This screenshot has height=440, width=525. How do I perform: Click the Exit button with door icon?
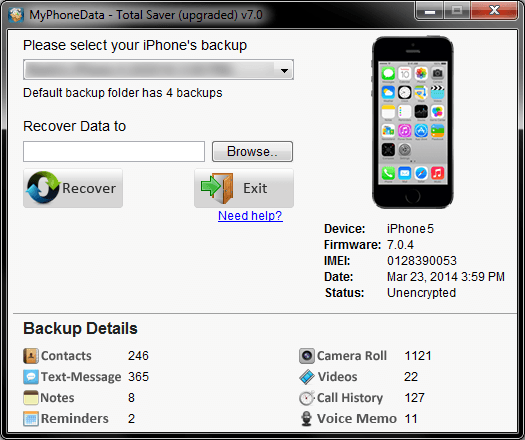(x=244, y=188)
